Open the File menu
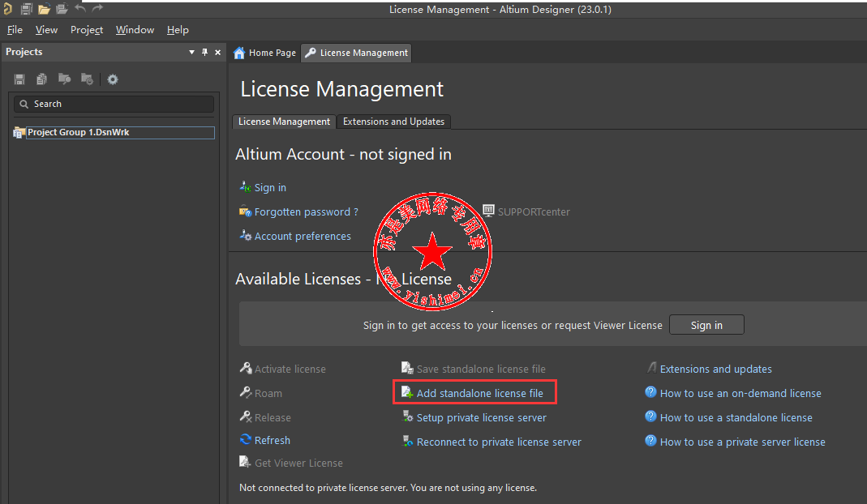The width and height of the screenshot is (867, 504). 15,30
